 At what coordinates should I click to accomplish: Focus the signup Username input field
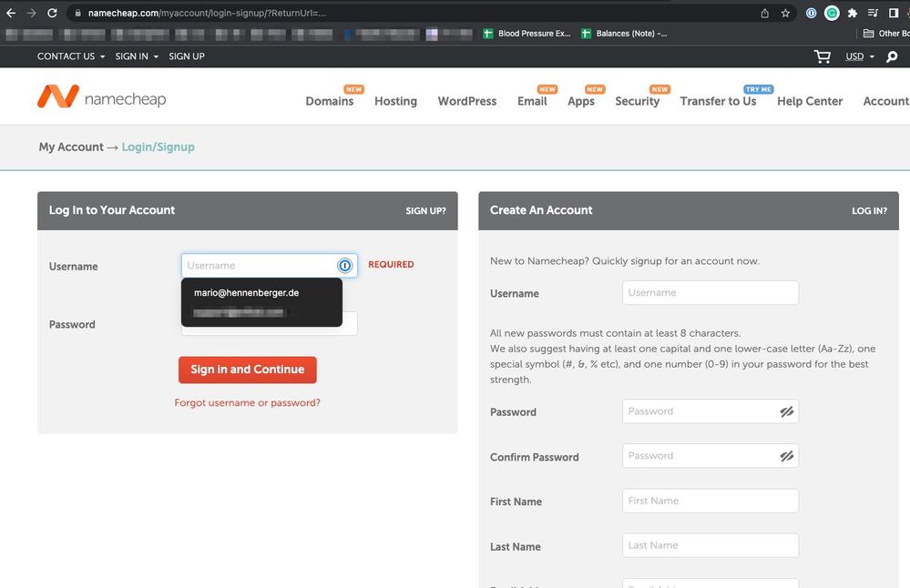[x=711, y=293]
